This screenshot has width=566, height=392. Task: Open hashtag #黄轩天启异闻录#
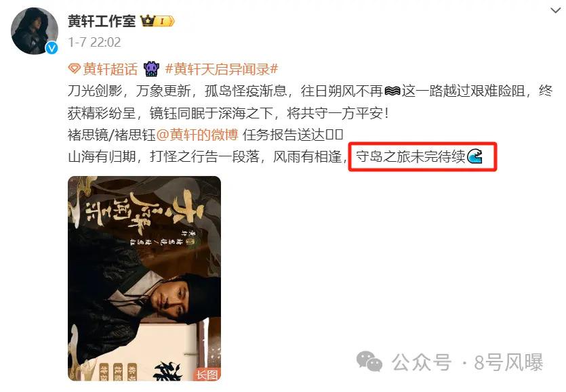(221, 68)
